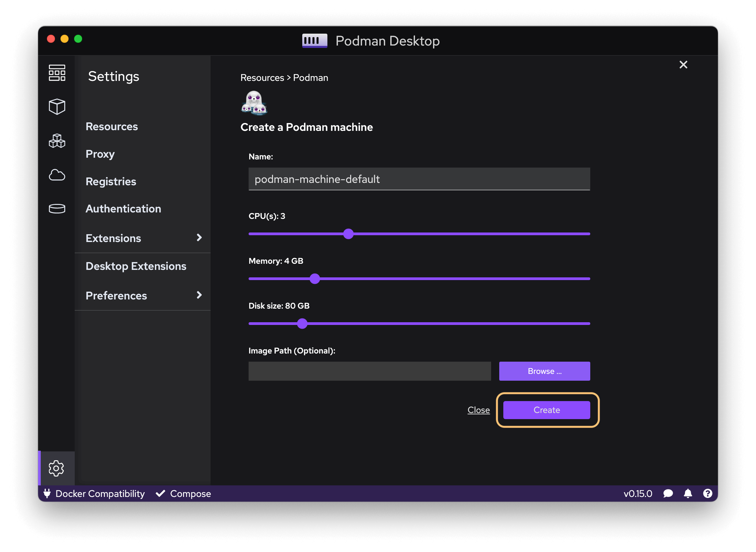Image resolution: width=756 pixels, height=552 pixels.
Task: Close the settings page with X icon
Action: pyautogui.click(x=683, y=65)
